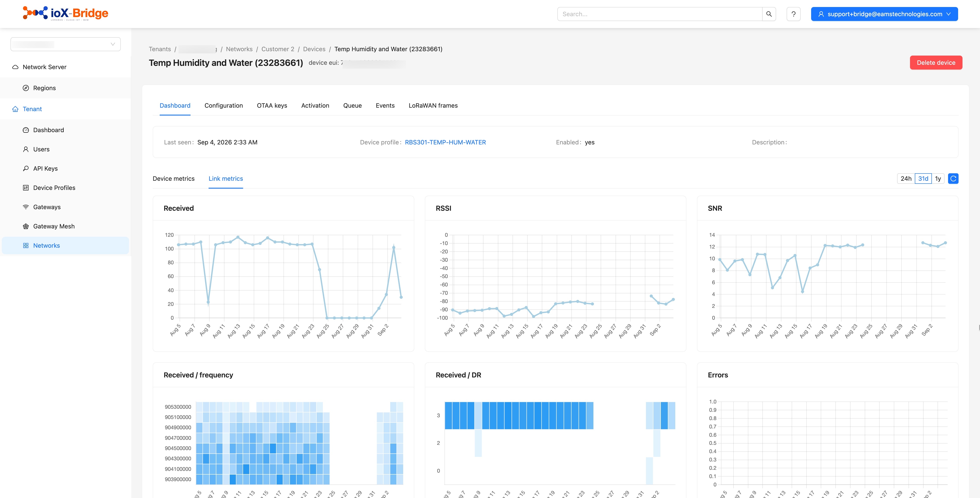Click the SNR chart title
Screen dimensions: 980x498
715,209
